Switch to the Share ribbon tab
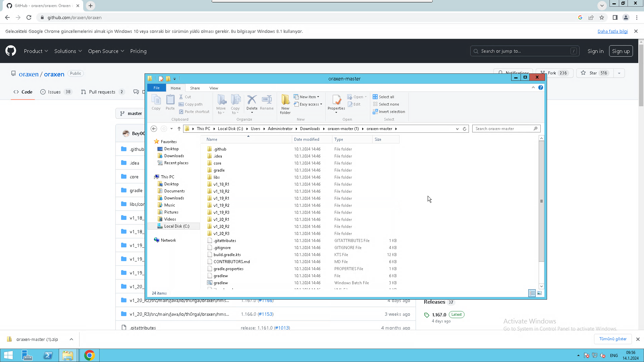Image resolution: width=644 pixels, height=362 pixels. (195, 88)
